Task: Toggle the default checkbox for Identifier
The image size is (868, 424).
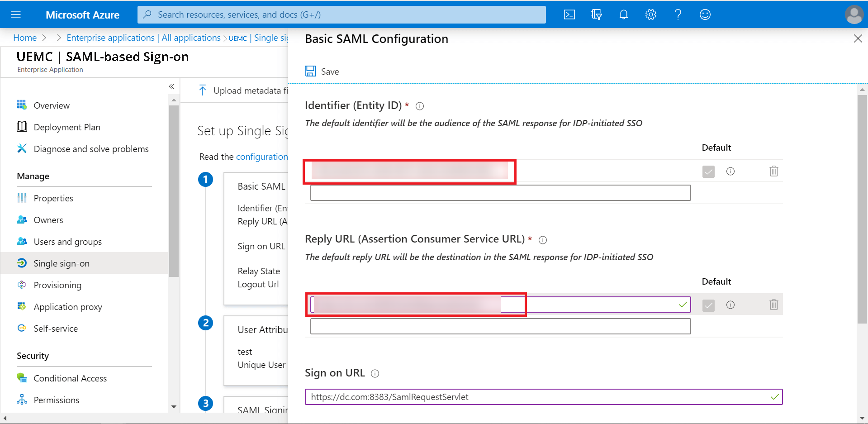Action: tap(708, 172)
